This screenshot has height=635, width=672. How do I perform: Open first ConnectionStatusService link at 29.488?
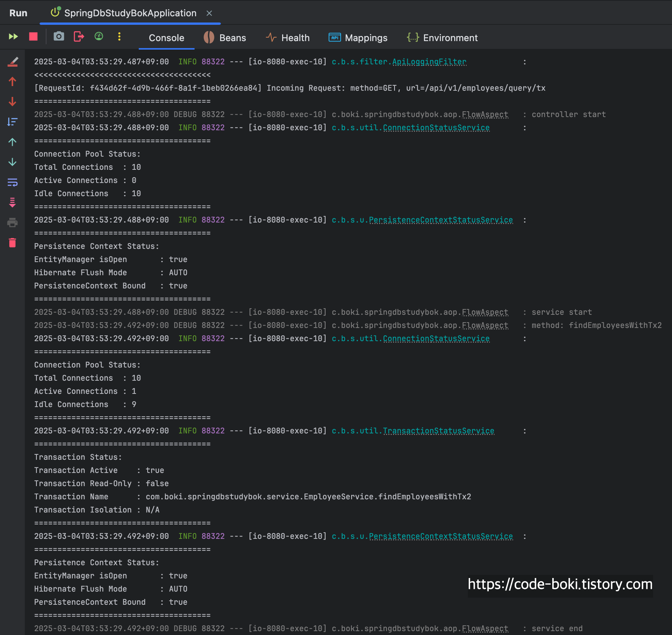click(x=436, y=128)
